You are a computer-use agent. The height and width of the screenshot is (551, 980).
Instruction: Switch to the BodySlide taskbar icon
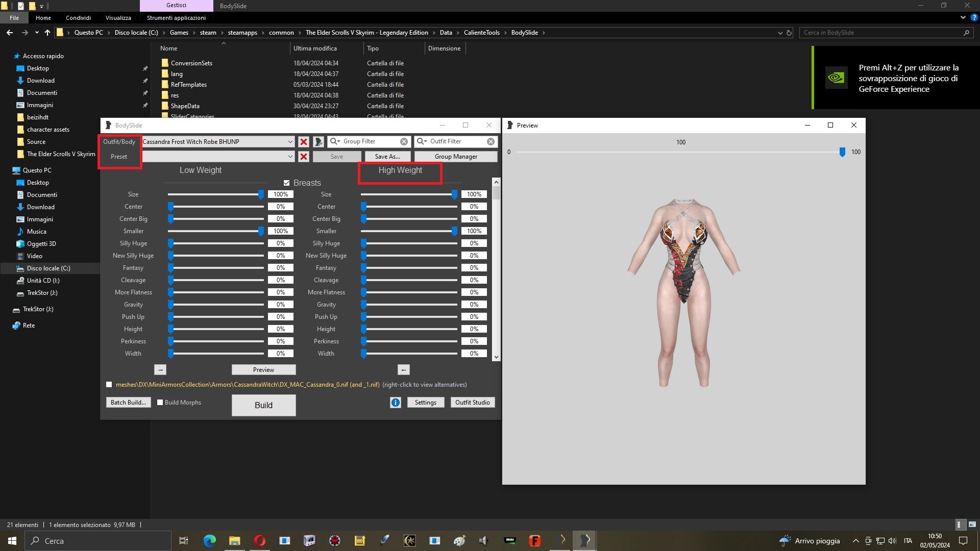(585, 540)
